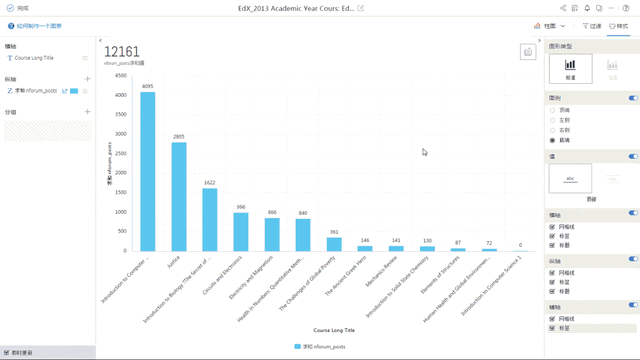Image resolution: width=640 pixels, height=360 pixels.
Task: Click the 12161 total sum value
Action: click(122, 52)
